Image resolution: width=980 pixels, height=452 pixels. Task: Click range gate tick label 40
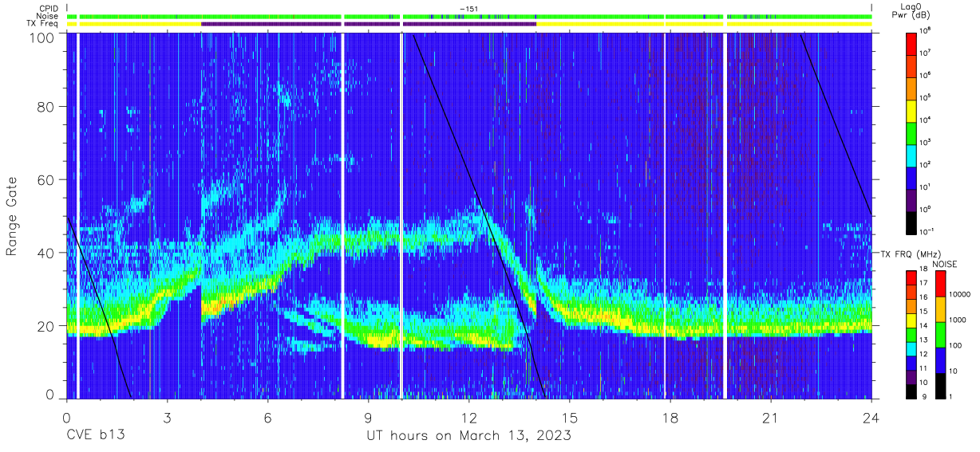pos(45,253)
